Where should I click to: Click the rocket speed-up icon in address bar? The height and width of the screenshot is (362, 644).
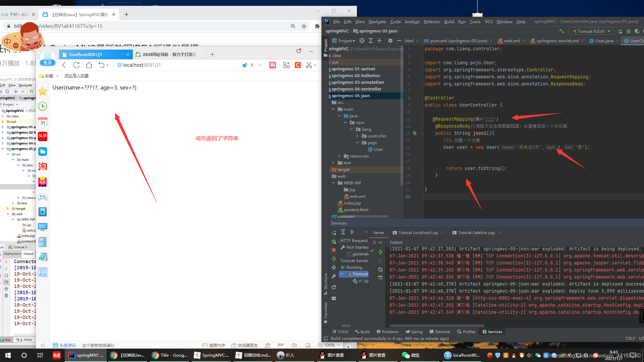click(x=244, y=65)
